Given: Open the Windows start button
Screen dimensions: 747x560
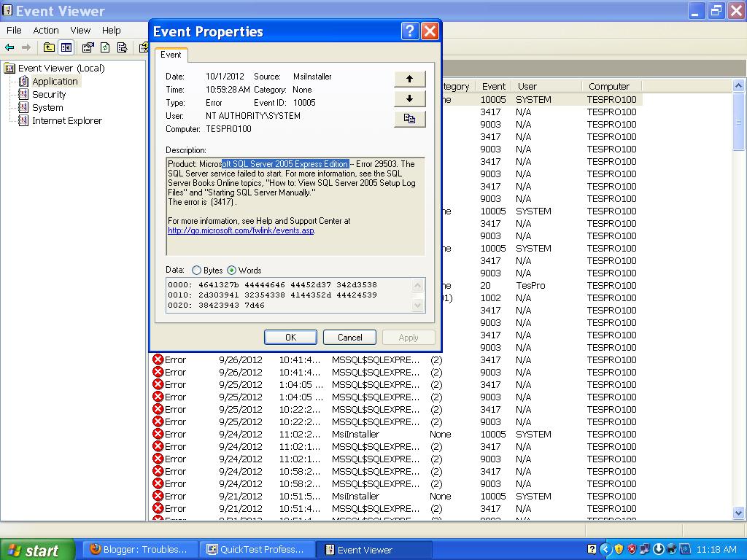Looking at the screenshot, I should click(37, 550).
